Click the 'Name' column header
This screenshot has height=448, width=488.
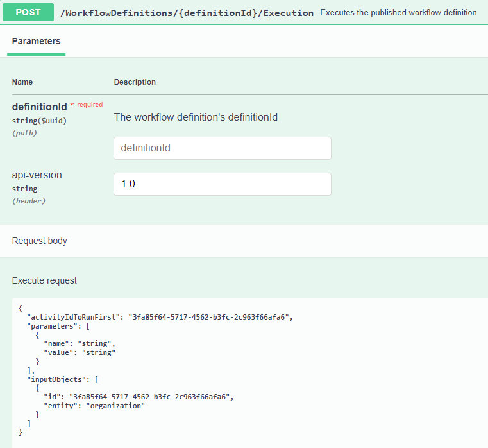[x=22, y=82]
